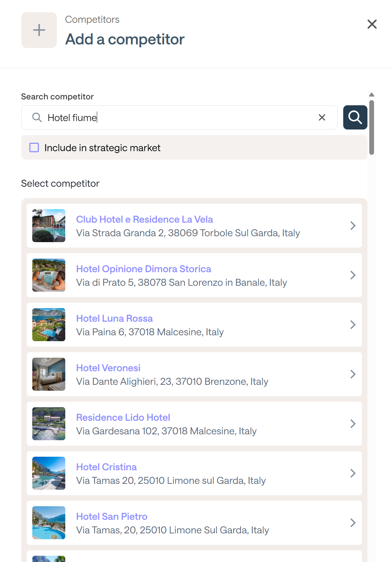The height and width of the screenshot is (562, 392).
Task: Open the Club Hotel La Vela thumbnail
Action: point(49,226)
